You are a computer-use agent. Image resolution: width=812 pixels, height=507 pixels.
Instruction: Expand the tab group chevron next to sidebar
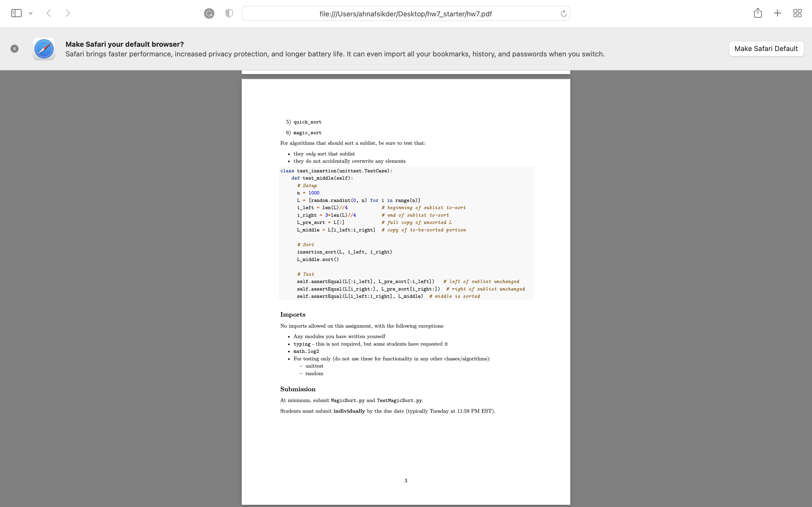[31, 13]
